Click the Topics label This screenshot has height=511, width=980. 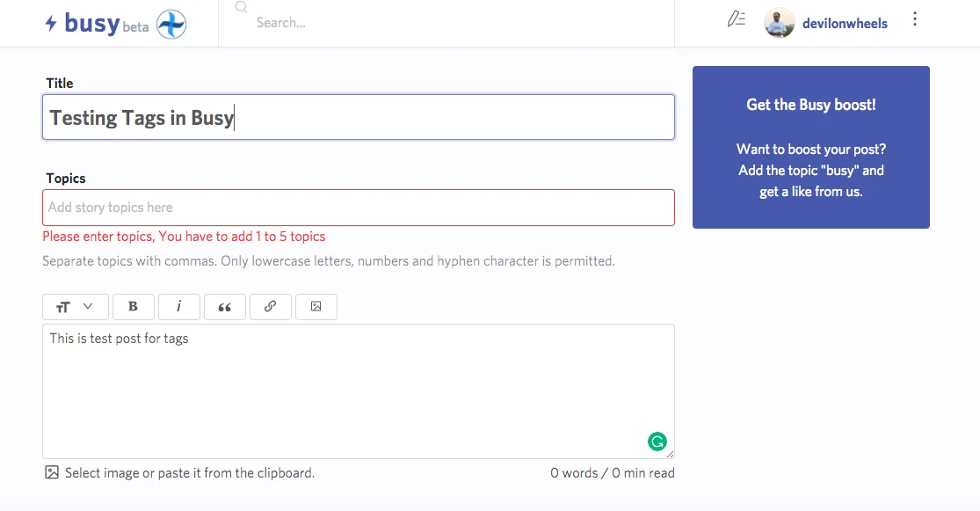(66, 179)
